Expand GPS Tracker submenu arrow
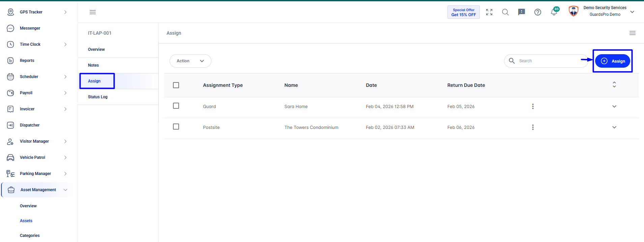 click(65, 12)
